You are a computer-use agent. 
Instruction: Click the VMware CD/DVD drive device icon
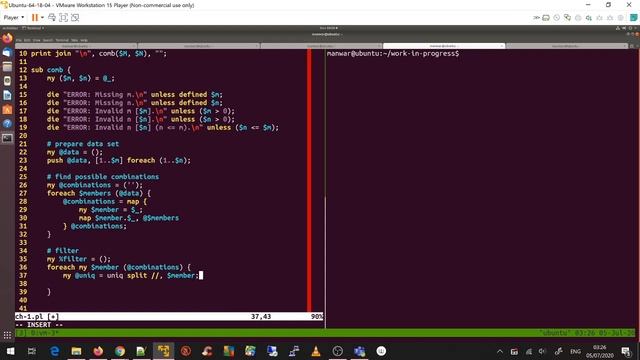coord(557,18)
